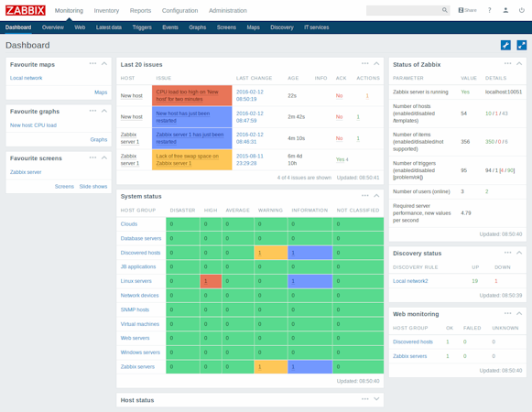Click the Maps link in Favourite maps
Image resolution: width=532 pixels, height=412 pixels.
tap(101, 92)
